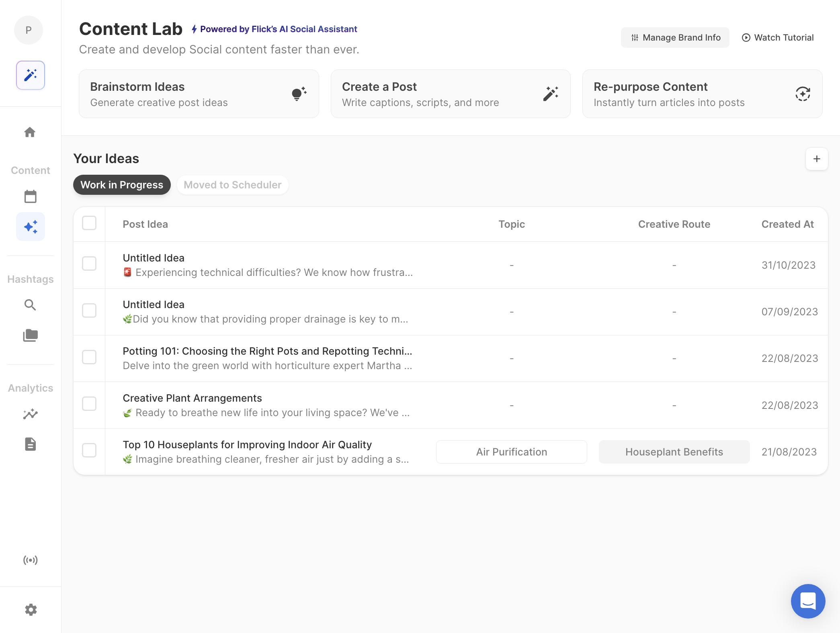Switch to Work in Progress tab
The height and width of the screenshot is (633, 840).
coord(122,185)
